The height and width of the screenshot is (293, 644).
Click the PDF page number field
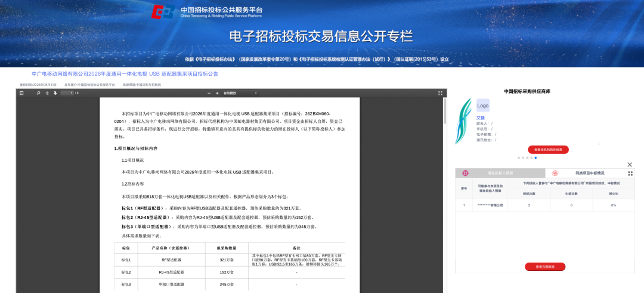(67, 93)
